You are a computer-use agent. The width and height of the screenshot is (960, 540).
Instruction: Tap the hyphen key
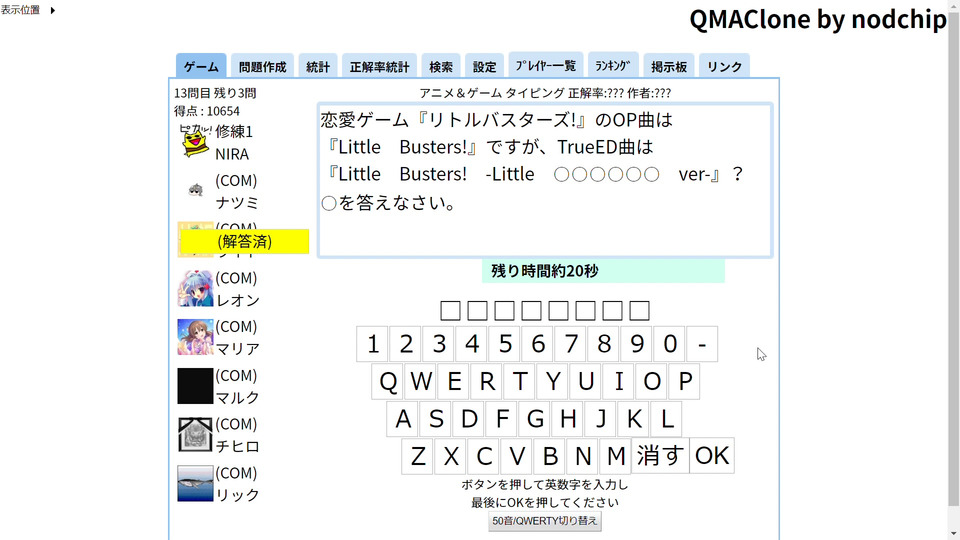[x=702, y=344]
